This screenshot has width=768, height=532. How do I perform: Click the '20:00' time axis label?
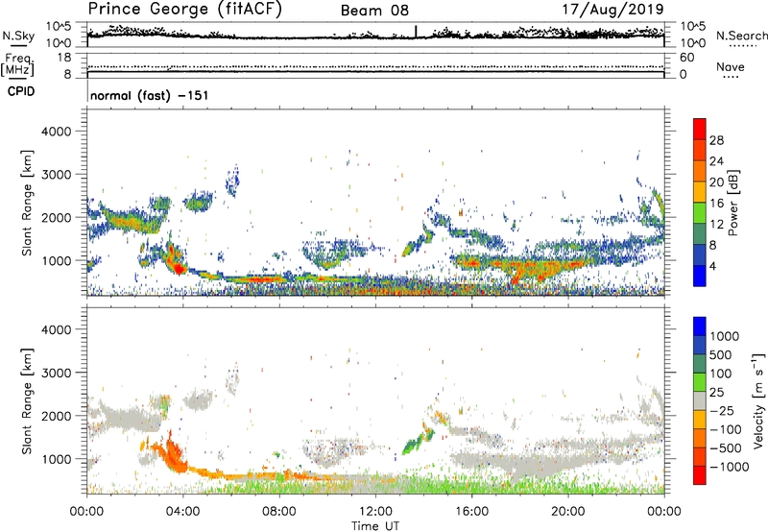click(x=567, y=512)
